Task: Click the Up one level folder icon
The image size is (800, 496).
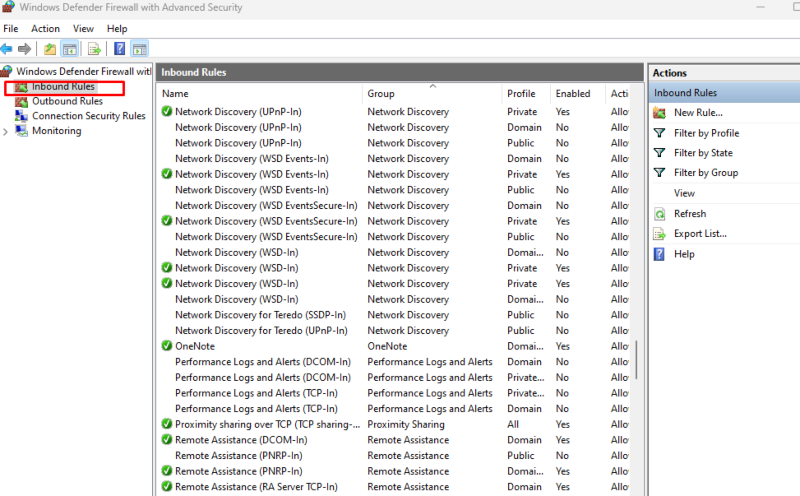Action: click(50, 49)
